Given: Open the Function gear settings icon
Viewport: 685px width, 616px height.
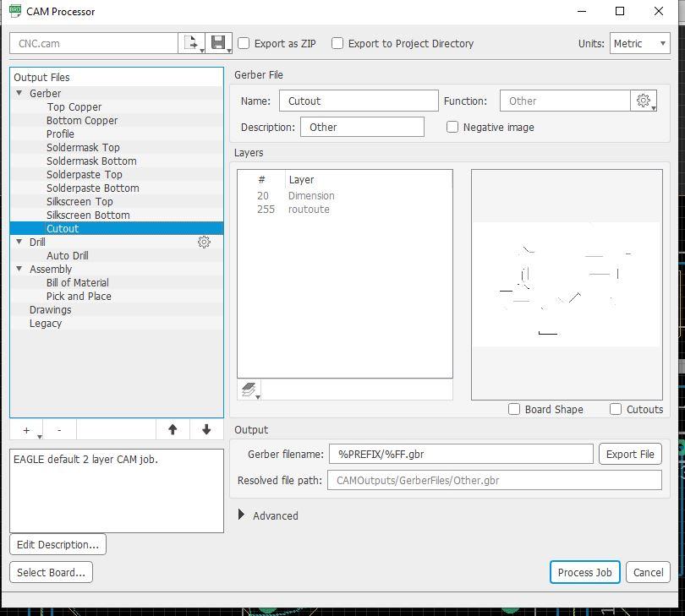Looking at the screenshot, I should click(644, 101).
